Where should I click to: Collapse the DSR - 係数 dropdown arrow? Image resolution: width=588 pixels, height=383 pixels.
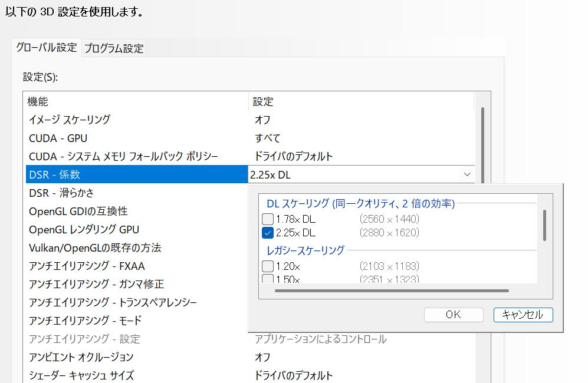point(467,174)
